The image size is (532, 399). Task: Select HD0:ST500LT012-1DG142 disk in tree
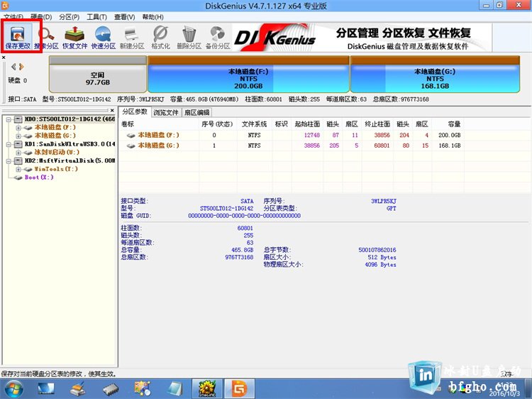pos(70,119)
